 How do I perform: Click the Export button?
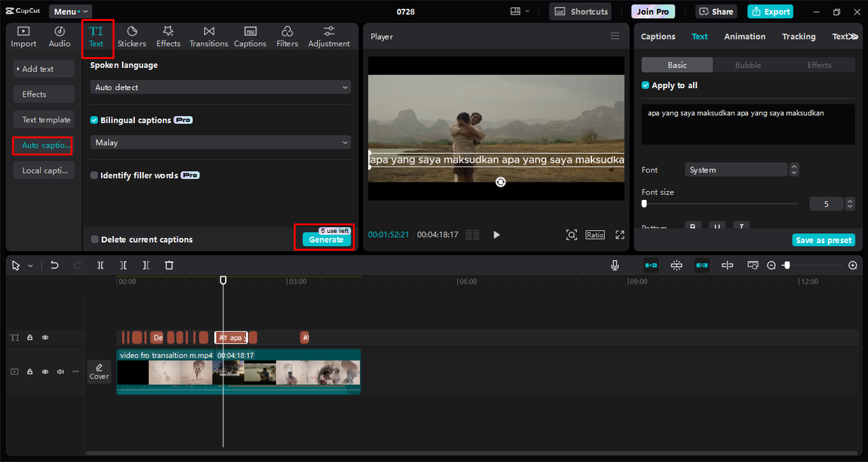click(x=770, y=12)
